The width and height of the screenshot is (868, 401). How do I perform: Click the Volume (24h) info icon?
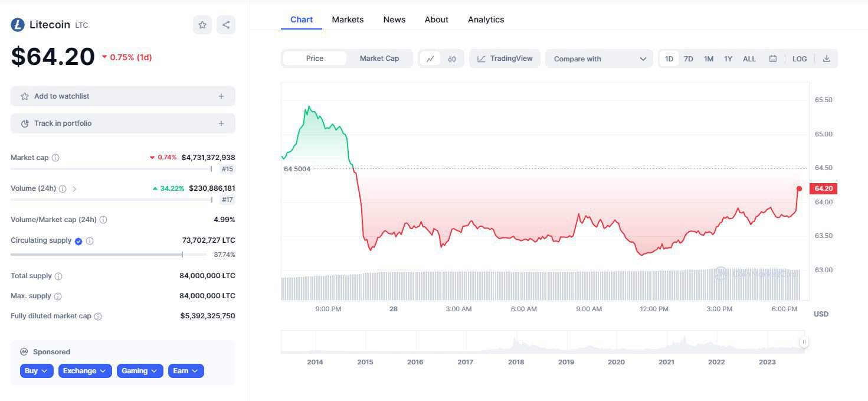click(x=63, y=189)
